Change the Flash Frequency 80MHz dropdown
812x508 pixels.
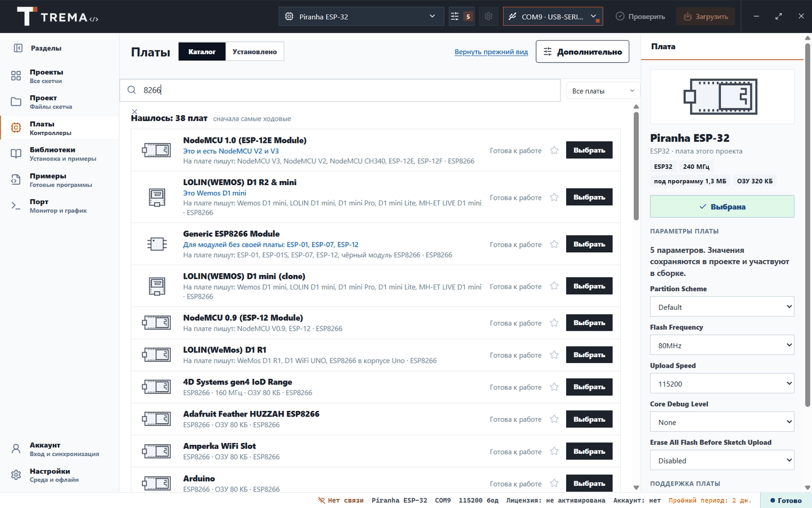(722, 345)
